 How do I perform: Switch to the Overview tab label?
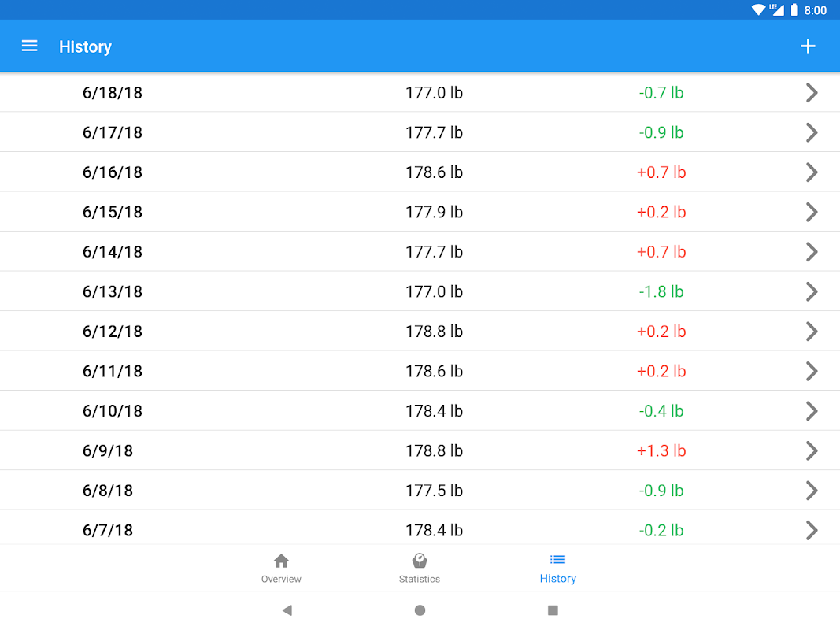pos(281,579)
